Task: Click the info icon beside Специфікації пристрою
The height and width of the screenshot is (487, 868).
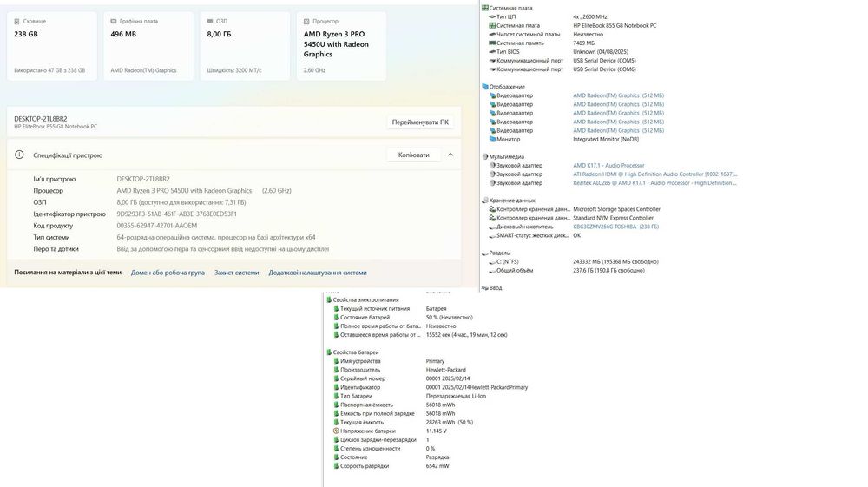Action: coord(19,155)
